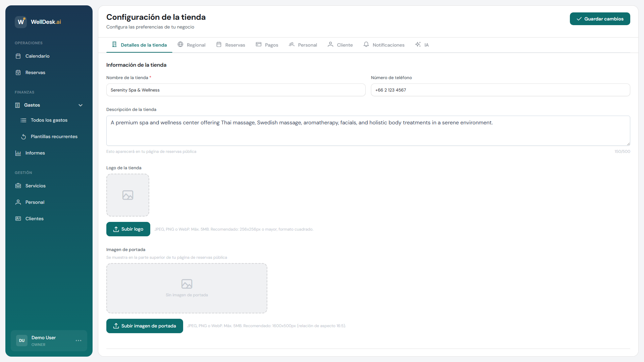Click the Nombre de la tienda input field
Screen dimensions: 644x362
tap(235, 90)
